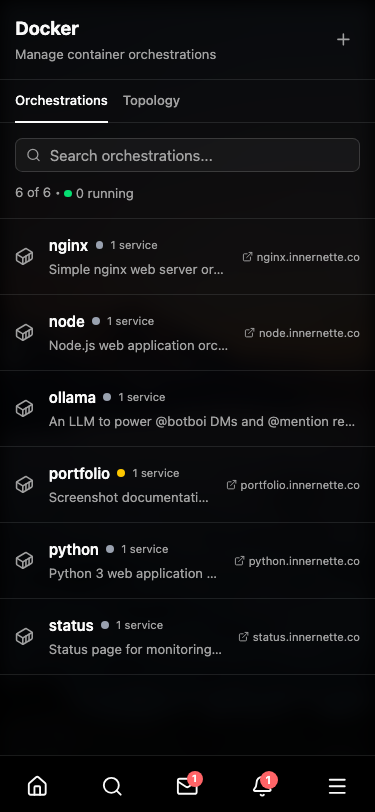This screenshot has height=812, width=375.
Task: Open status.innernette.co external link
Action: [x=299, y=637]
